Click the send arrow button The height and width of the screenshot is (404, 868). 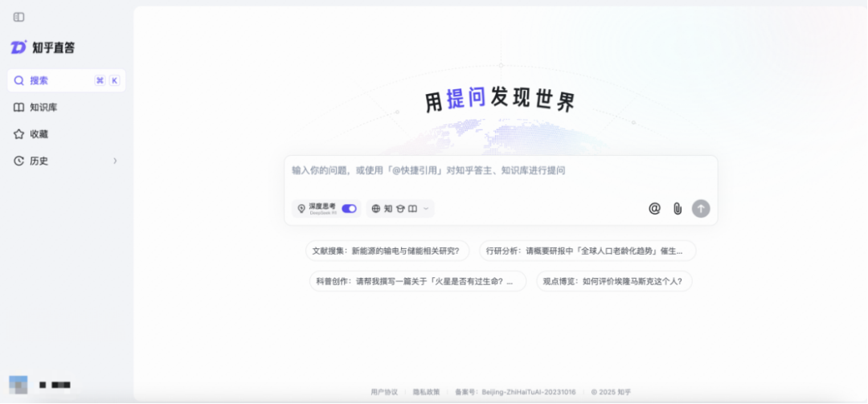tap(701, 209)
